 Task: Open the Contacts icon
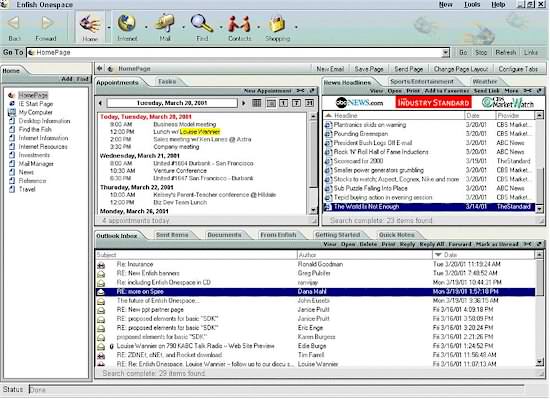240,23
